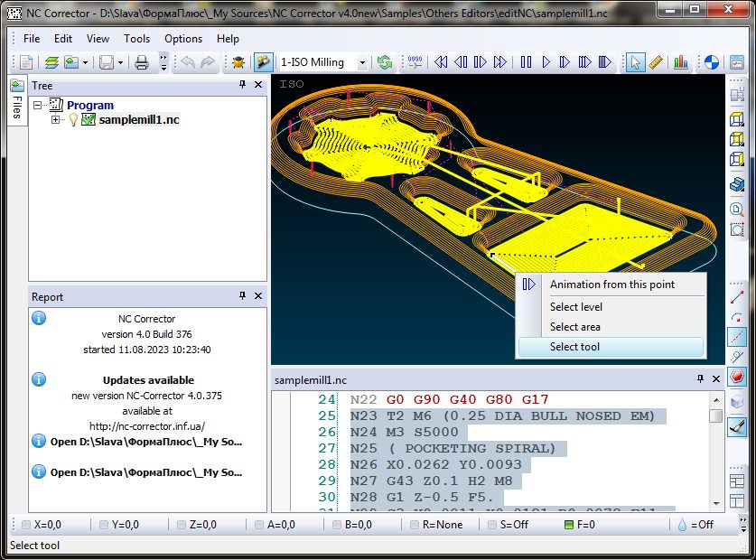Click the bug debug icon
Screen dimensions: 756x560
point(238,62)
